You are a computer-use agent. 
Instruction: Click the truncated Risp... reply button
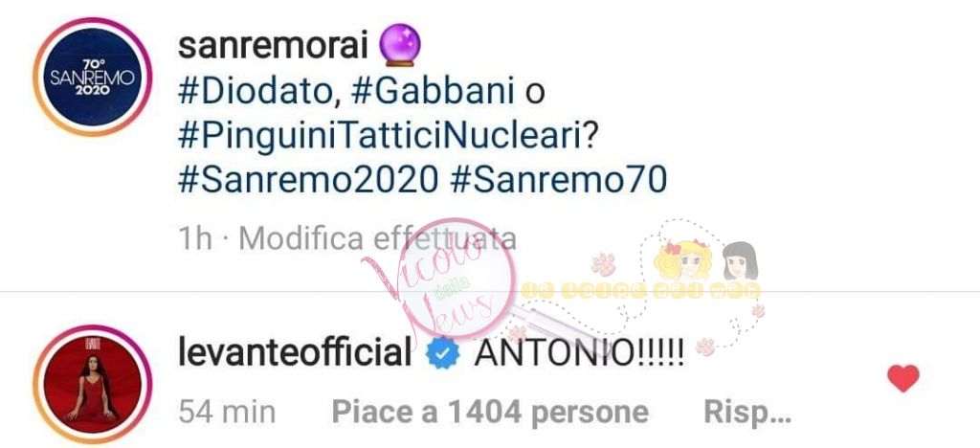747,413
